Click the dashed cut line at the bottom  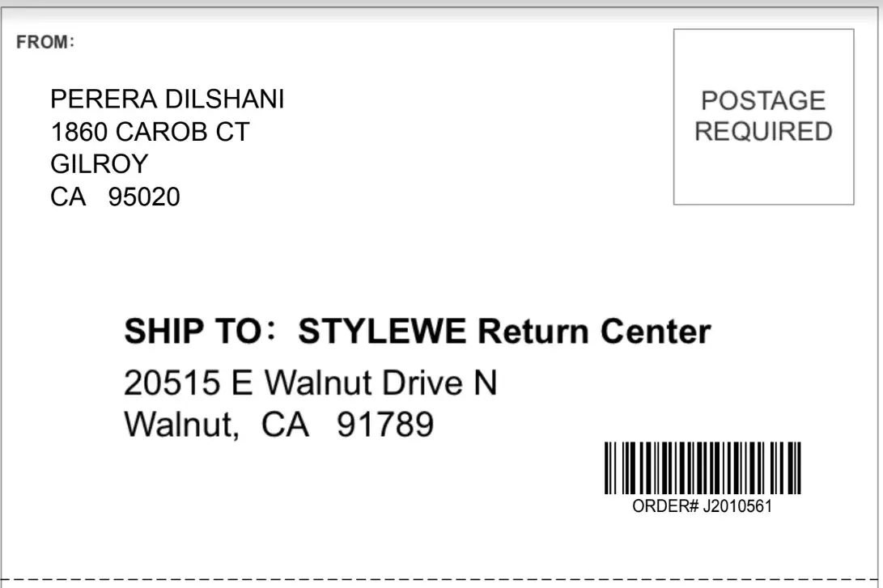coord(441,580)
